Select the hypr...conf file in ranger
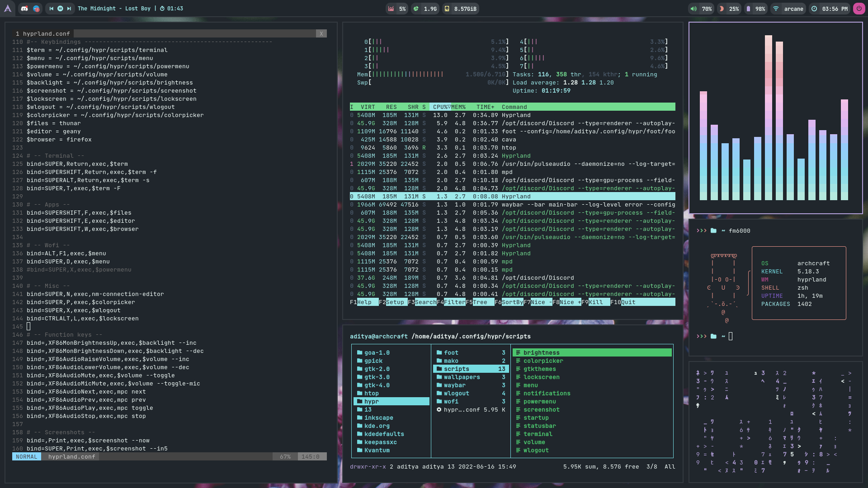The image size is (868, 488). [471, 410]
